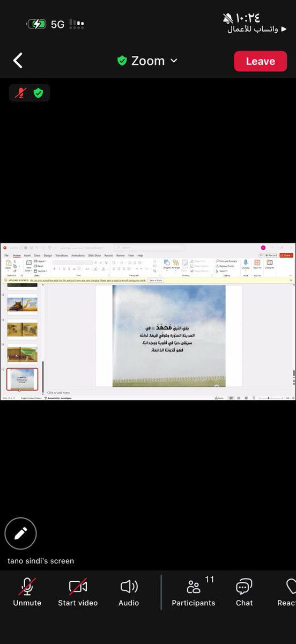Open the Select dropdown in Editing group
The height and width of the screenshot is (644, 296).
(223, 271)
